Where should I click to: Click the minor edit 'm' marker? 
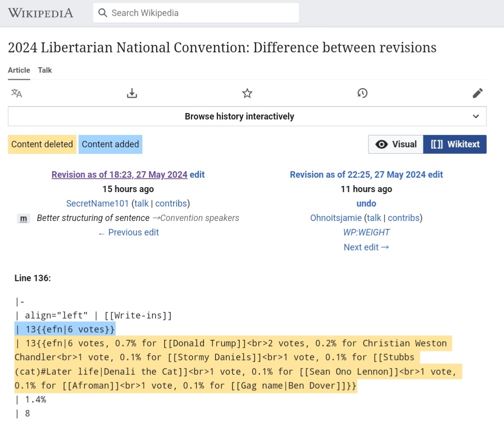pos(23,219)
